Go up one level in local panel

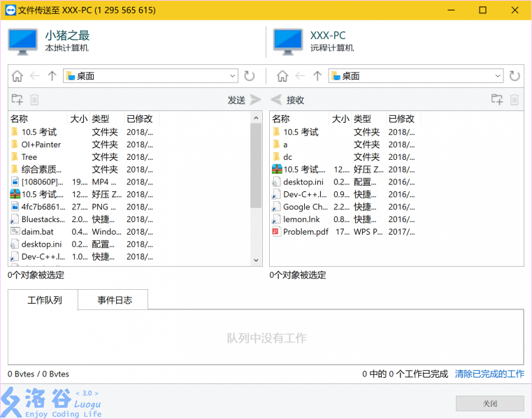coord(52,76)
